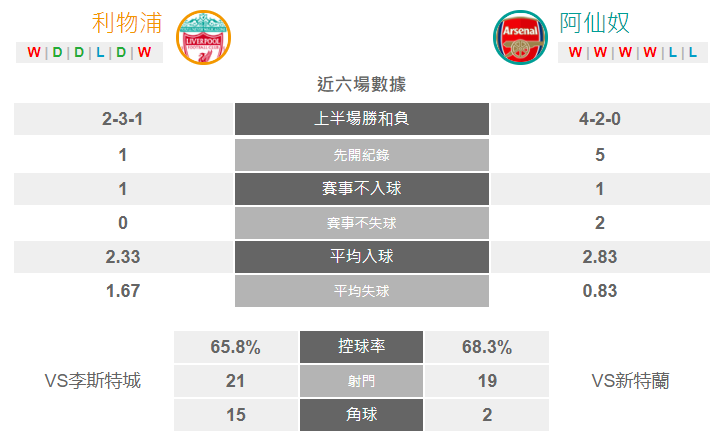Image resolution: width=726 pixels, height=440 pixels.
Task: Click the 角球 stat label
Action: coord(361,415)
